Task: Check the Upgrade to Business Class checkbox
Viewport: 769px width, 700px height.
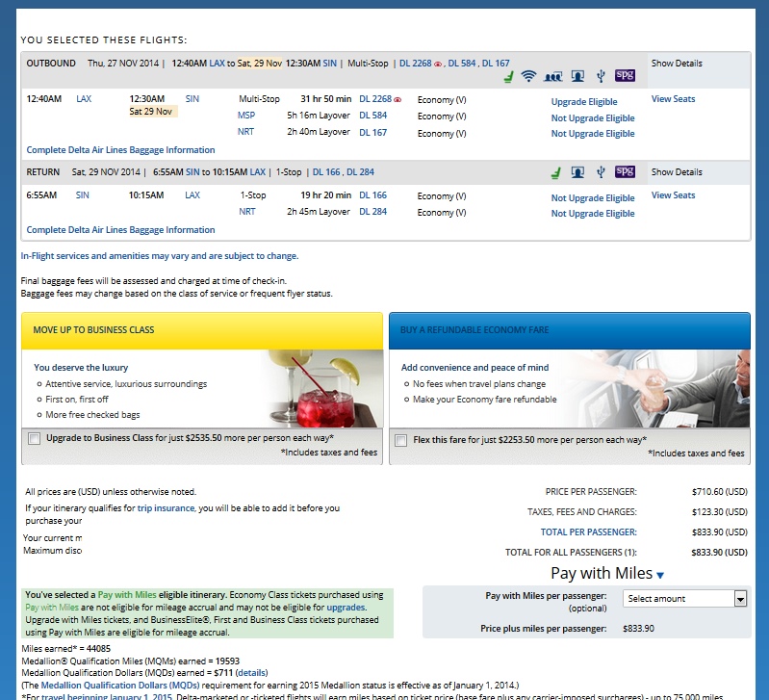Action: click(35, 439)
